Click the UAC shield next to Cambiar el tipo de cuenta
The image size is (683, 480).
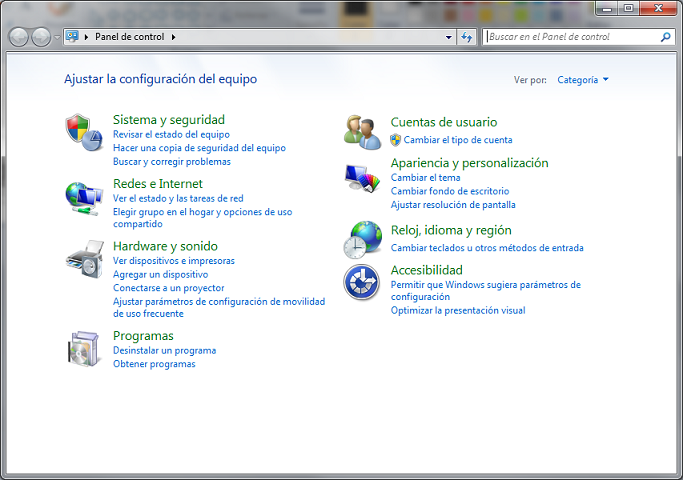(x=396, y=140)
